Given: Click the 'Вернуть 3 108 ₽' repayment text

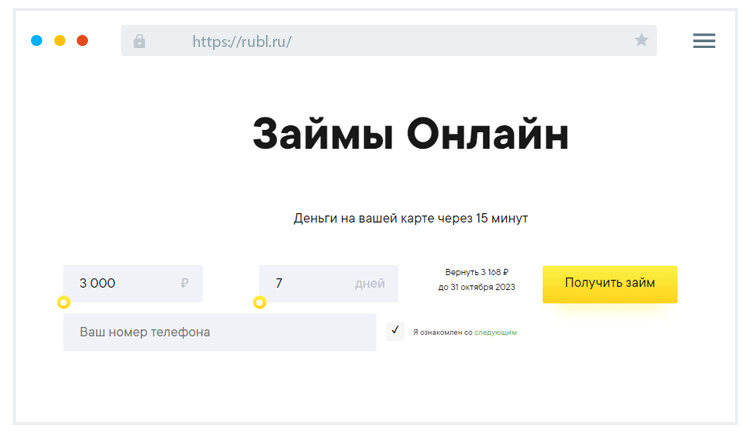Looking at the screenshot, I should [477, 272].
